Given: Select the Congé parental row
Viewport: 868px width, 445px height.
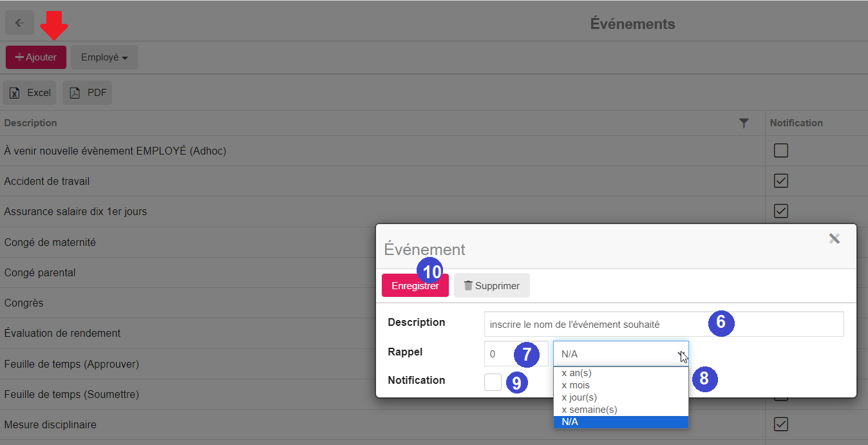Looking at the screenshot, I should coord(187,272).
